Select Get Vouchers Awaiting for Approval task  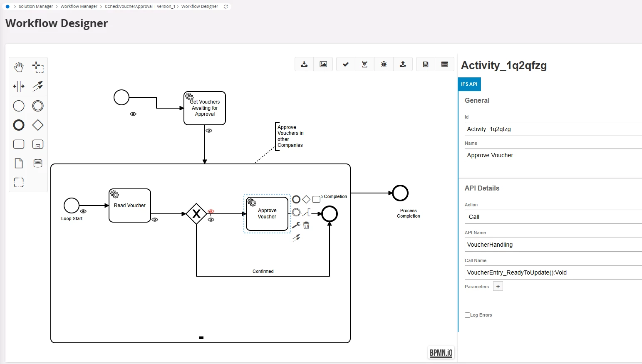point(205,108)
